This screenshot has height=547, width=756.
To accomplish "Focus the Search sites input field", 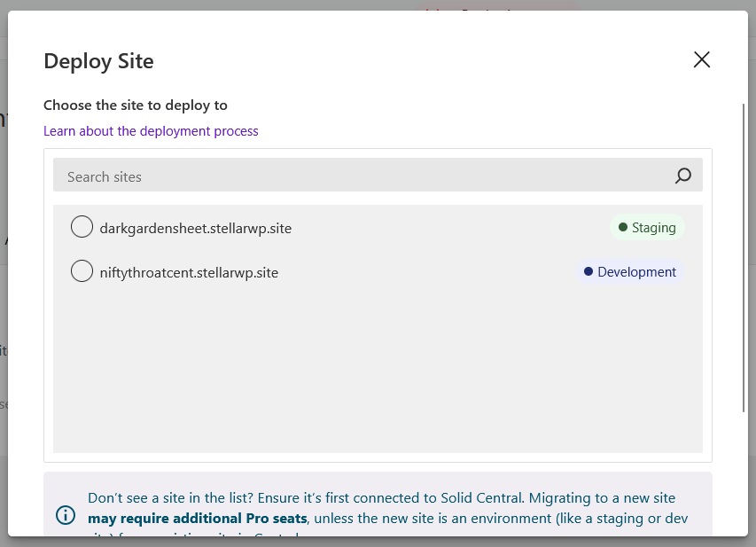I will pyautogui.click(x=355, y=176).
